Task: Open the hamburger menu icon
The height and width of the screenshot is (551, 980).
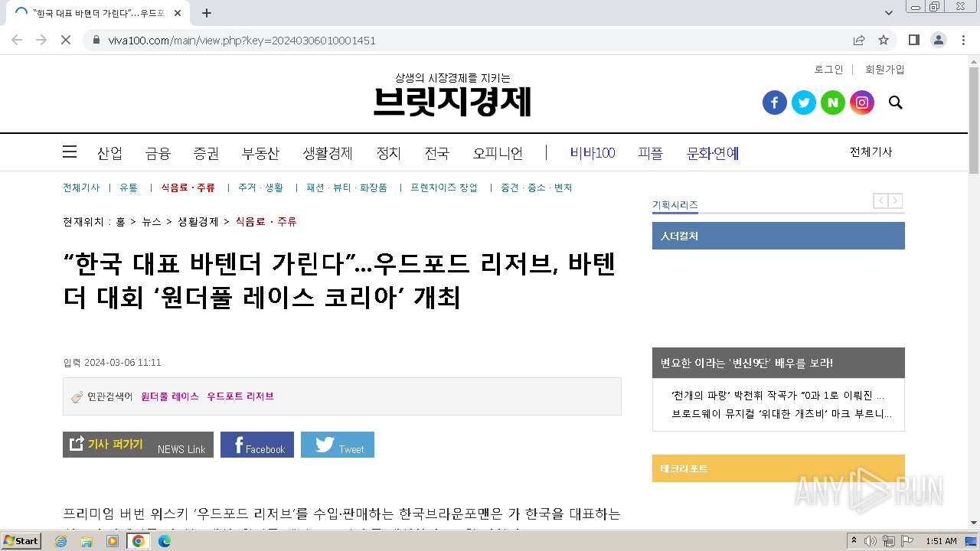Action: click(x=70, y=152)
